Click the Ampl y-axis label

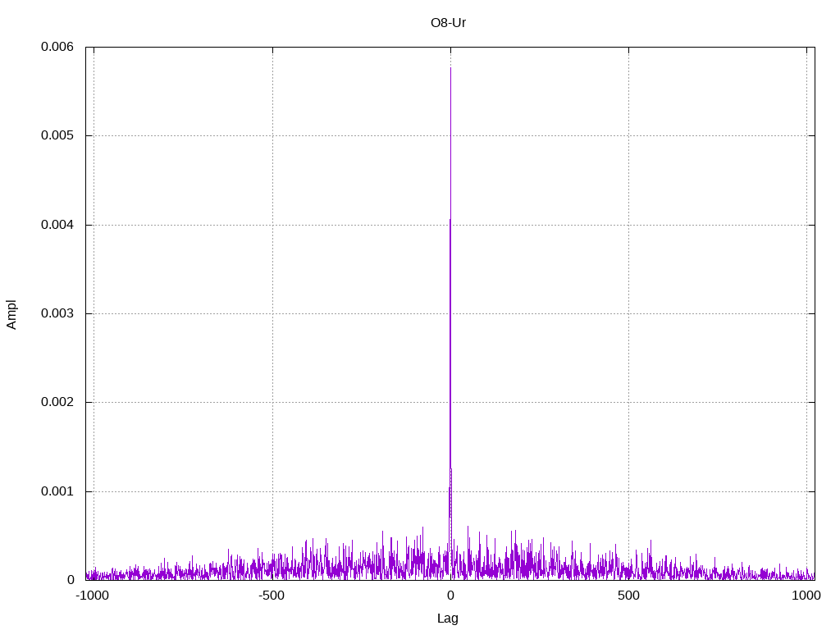point(11,314)
